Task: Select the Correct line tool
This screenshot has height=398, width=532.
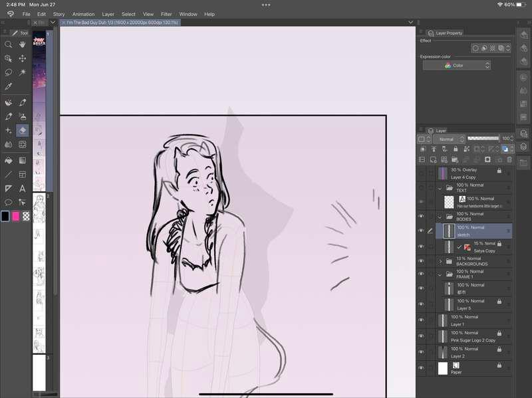Action: tap(23, 203)
